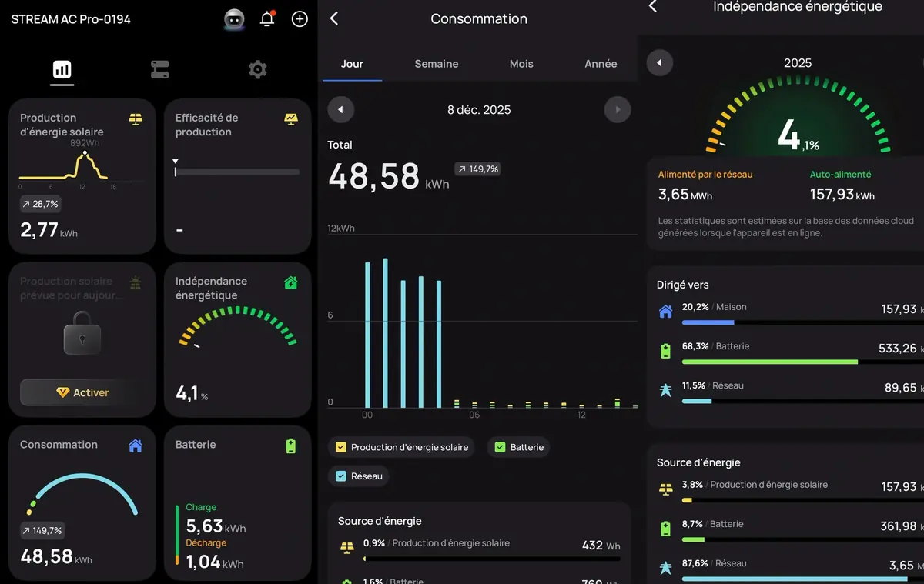
Task: Click previous year arrow near 2025
Action: (660, 62)
